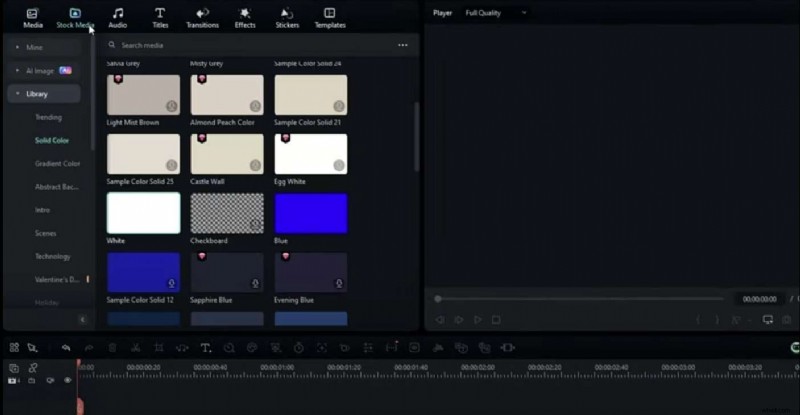This screenshot has width=800, height=415.
Task: Switch to the Transitions tab
Action: coord(202,17)
